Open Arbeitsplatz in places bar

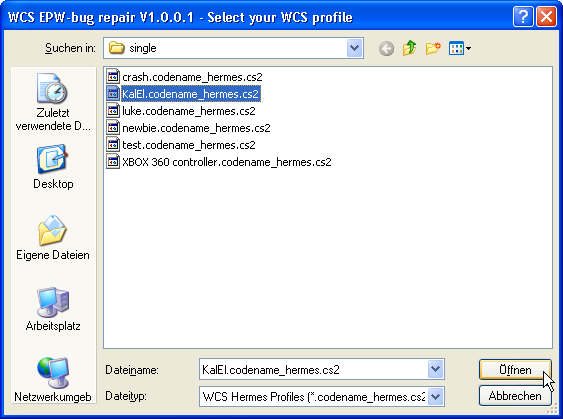[53, 309]
